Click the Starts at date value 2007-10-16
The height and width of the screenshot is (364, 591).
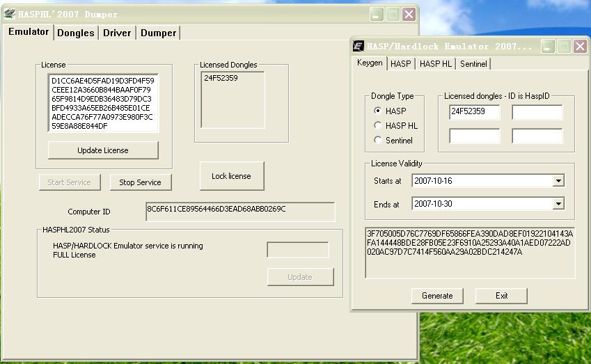tap(433, 181)
